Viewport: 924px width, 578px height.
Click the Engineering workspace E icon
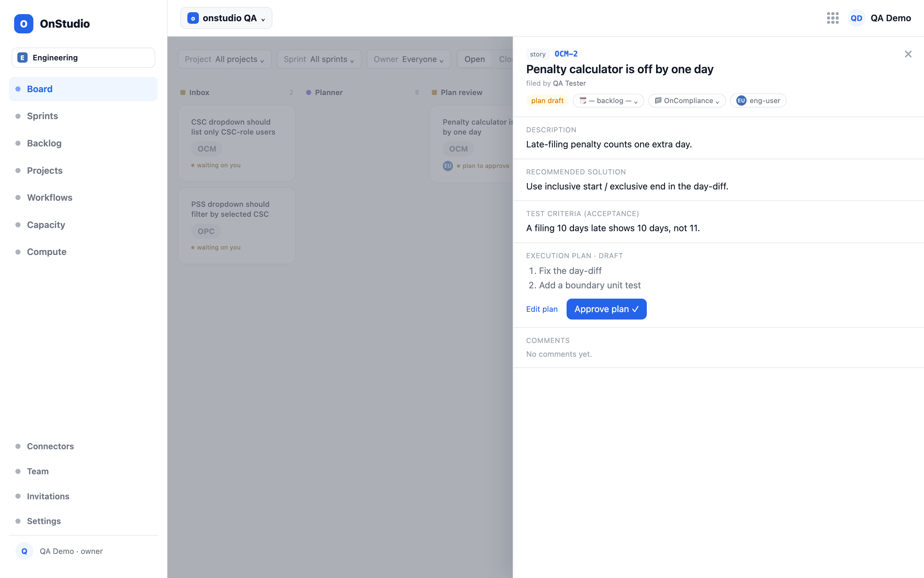(x=22, y=58)
